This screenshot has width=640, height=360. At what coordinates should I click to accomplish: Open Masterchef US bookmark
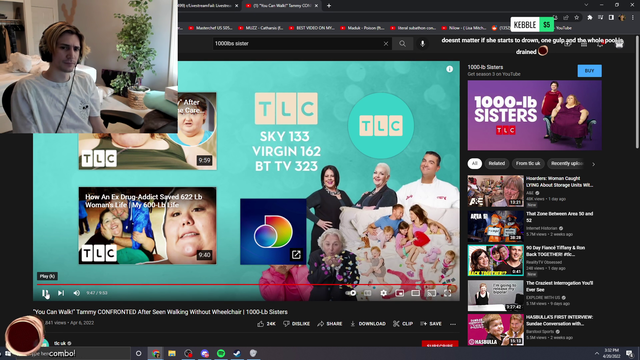pyautogui.click(x=210, y=28)
